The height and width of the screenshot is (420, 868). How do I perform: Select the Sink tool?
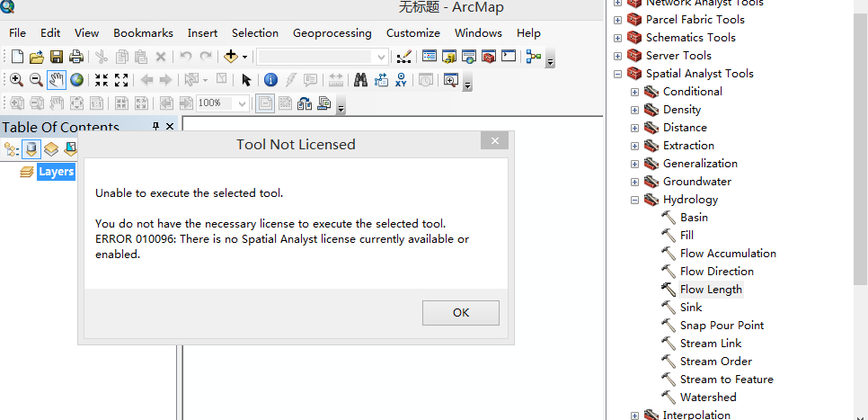click(691, 308)
